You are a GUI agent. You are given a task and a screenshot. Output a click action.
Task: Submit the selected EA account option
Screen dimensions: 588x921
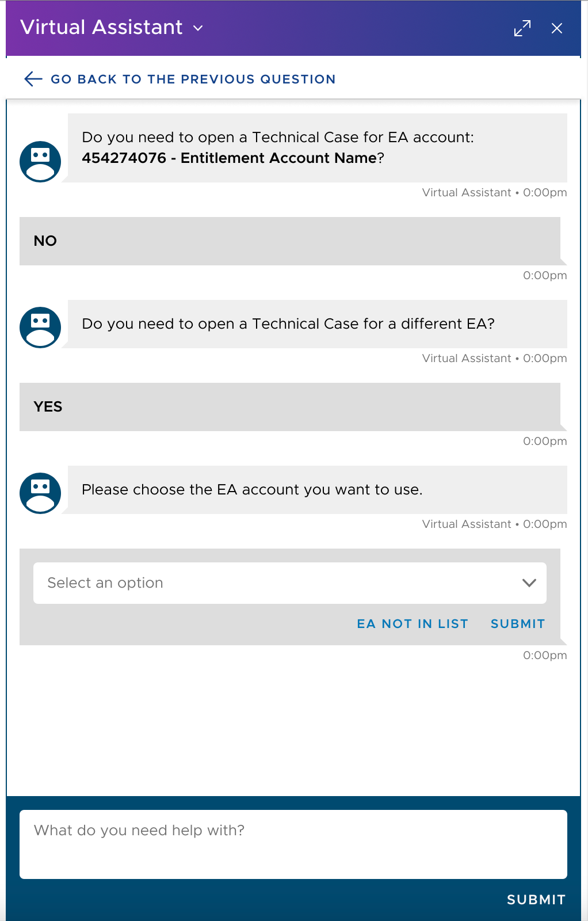point(517,624)
